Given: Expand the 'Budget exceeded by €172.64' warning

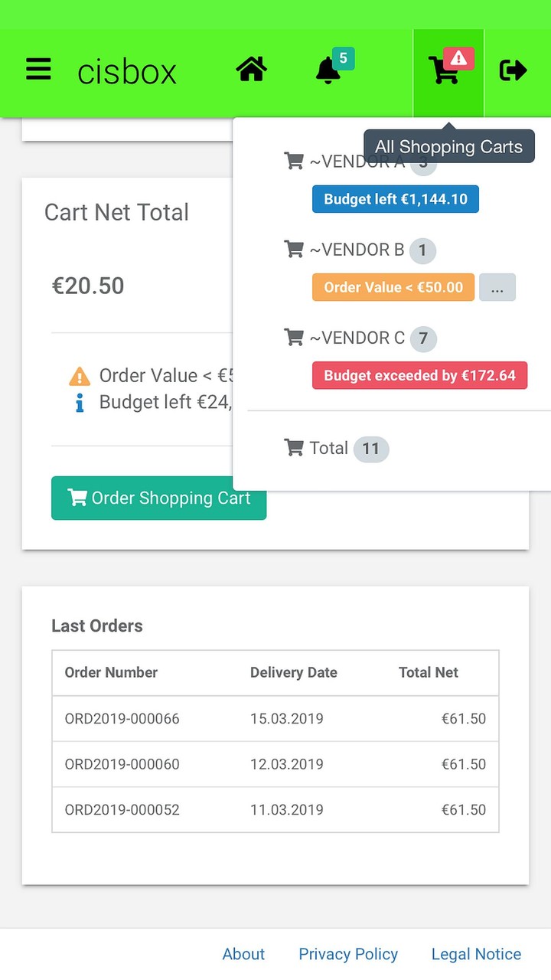Looking at the screenshot, I should click(419, 375).
